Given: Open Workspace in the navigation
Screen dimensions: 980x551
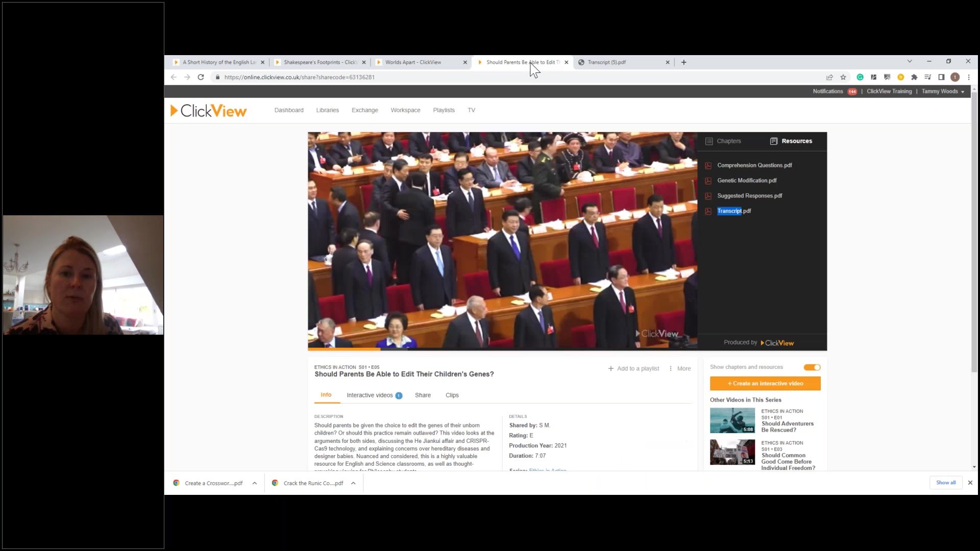Looking at the screenshot, I should pos(406,110).
